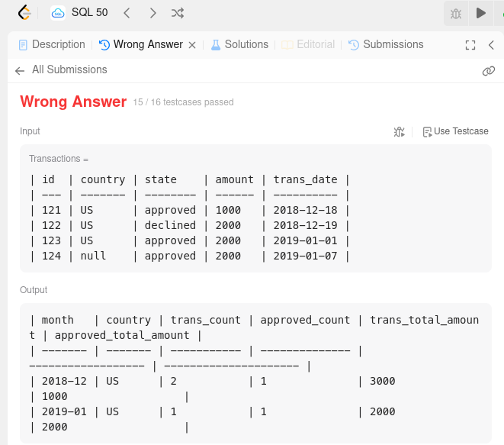Viewport: 504px width, 445px height.
Task: Switch to the Description tab
Action: [52, 44]
